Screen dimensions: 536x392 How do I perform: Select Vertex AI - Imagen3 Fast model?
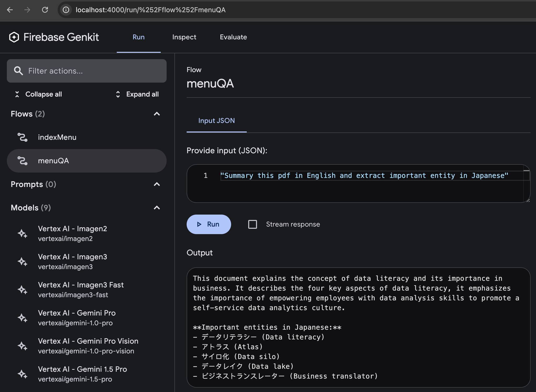click(87, 290)
